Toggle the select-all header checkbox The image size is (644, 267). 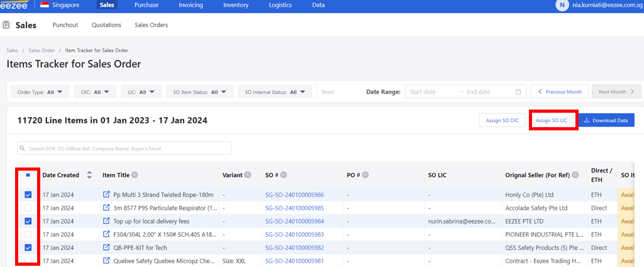pyautogui.click(x=28, y=175)
